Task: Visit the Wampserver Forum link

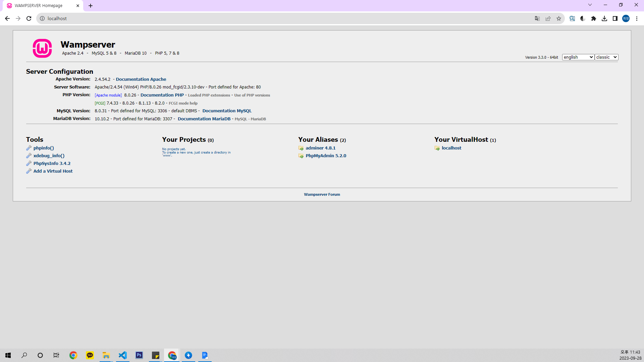Action: (x=322, y=194)
